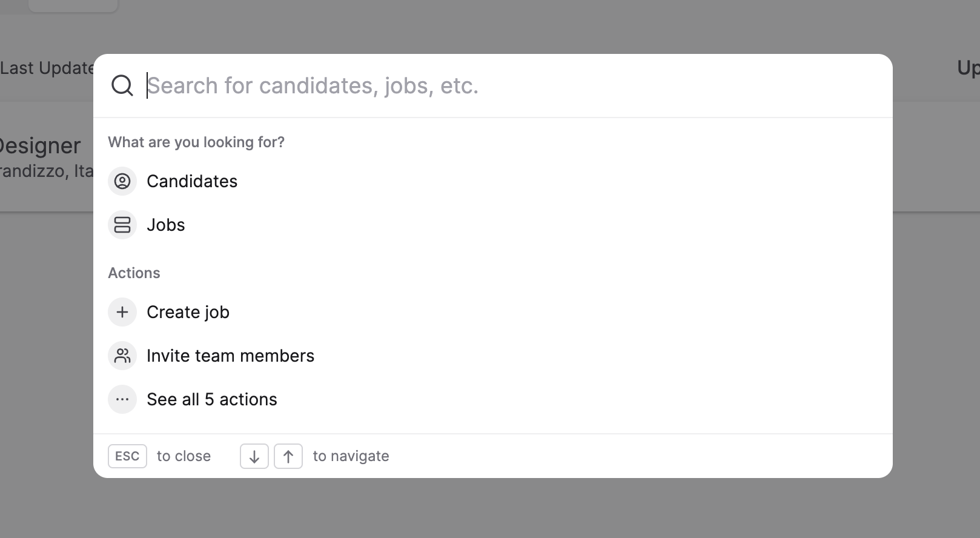Image resolution: width=980 pixels, height=538 pixels.
Task: Click the 'to close' hint text
Action: click(x=184, y=456)
